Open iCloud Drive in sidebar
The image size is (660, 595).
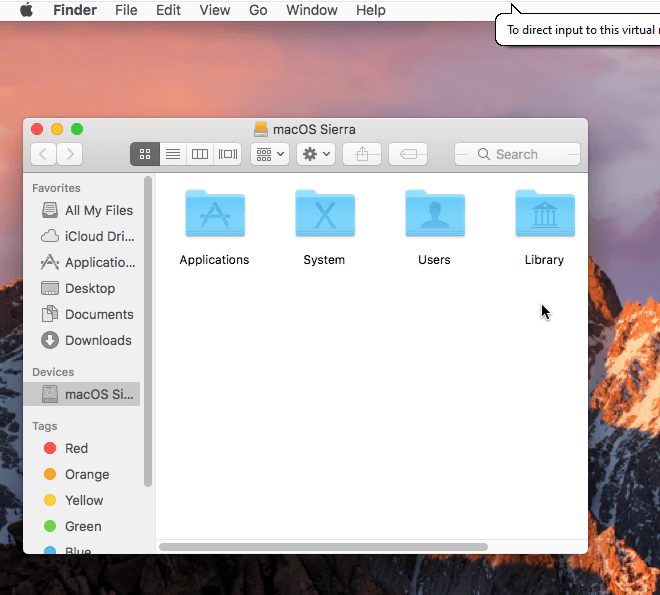coord(82,236)
